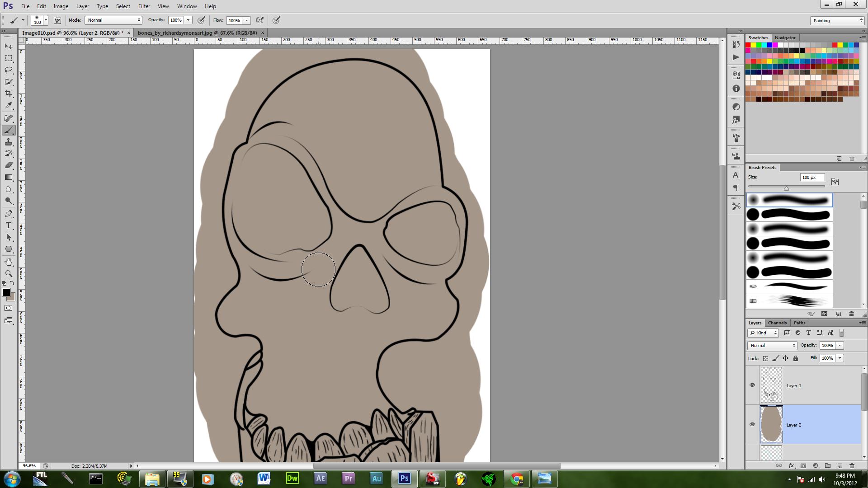Viewport: 868px width, 488px height.
Task: Create new group folder button
Action: [x=828, y=465]
